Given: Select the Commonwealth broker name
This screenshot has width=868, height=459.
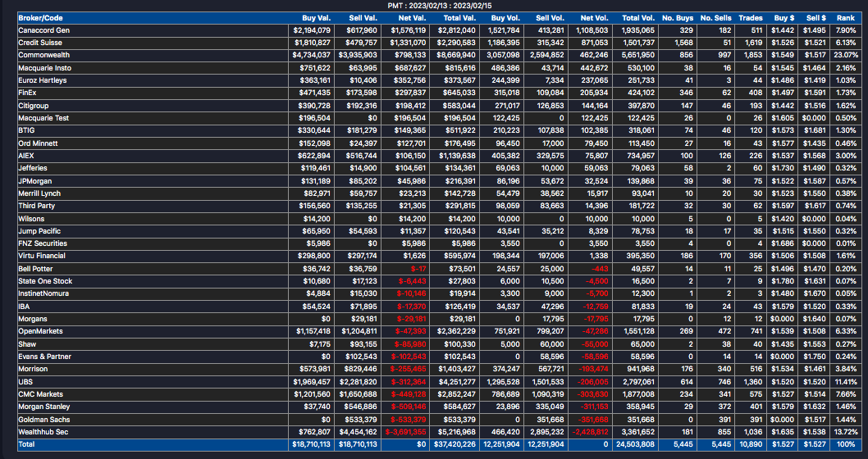Looking at the screenshot, I should [x=43, y=55].
